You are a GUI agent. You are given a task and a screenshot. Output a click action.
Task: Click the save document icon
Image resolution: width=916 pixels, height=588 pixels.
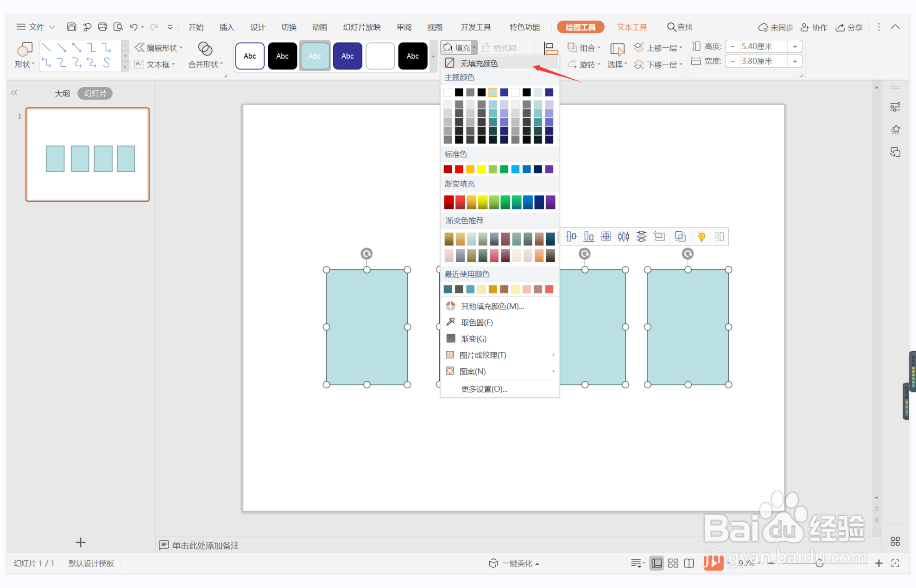pyautogui.click(x=71, y=27)
